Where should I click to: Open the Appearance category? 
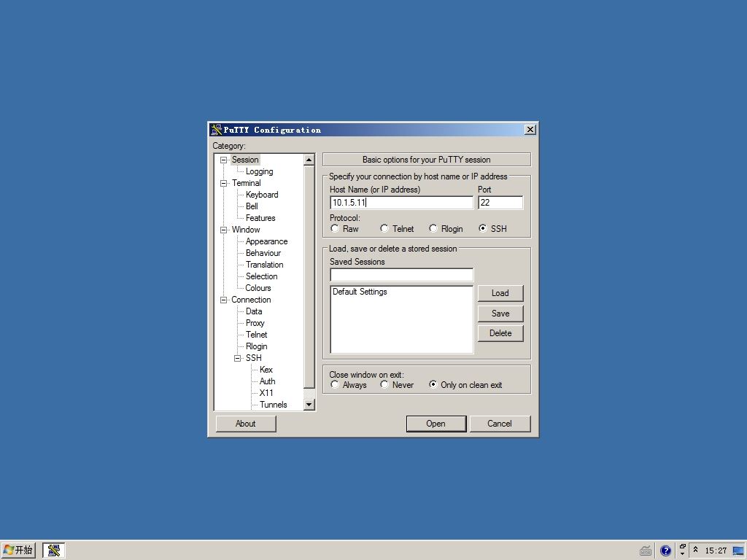(266, 241)
